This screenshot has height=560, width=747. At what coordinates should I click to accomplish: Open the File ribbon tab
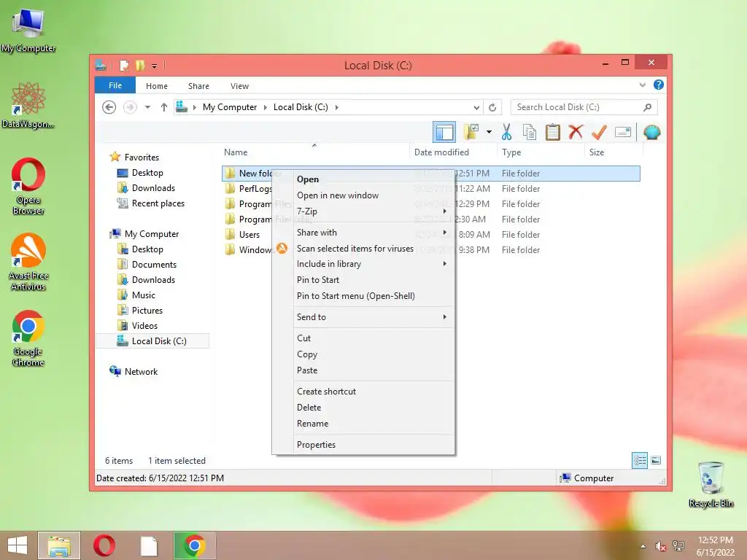click(x=115, y=85)
